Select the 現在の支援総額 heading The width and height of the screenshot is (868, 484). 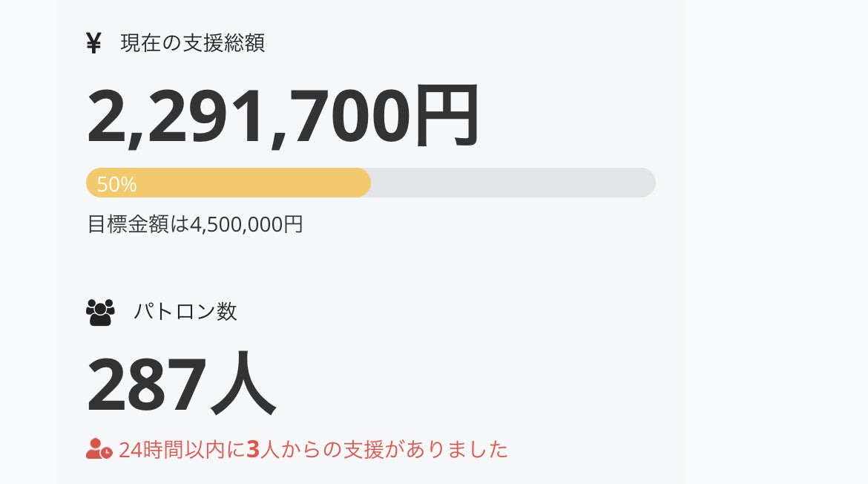[193, 43]
